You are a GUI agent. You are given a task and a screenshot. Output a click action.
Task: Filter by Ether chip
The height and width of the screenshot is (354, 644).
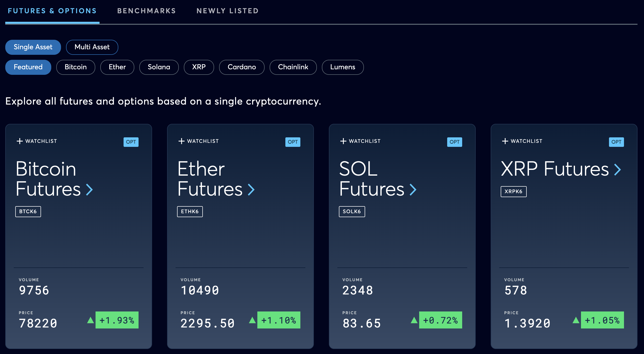[x=117, y=67]
